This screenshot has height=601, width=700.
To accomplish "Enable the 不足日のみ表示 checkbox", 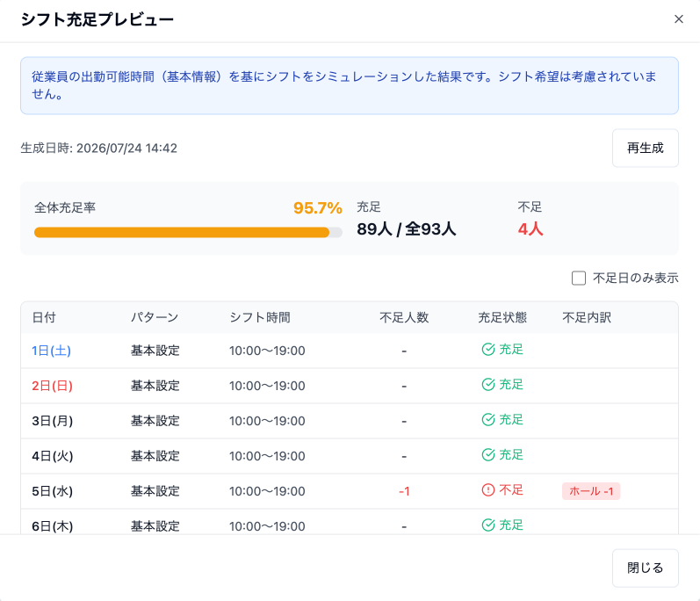I will tap(579, 279).
